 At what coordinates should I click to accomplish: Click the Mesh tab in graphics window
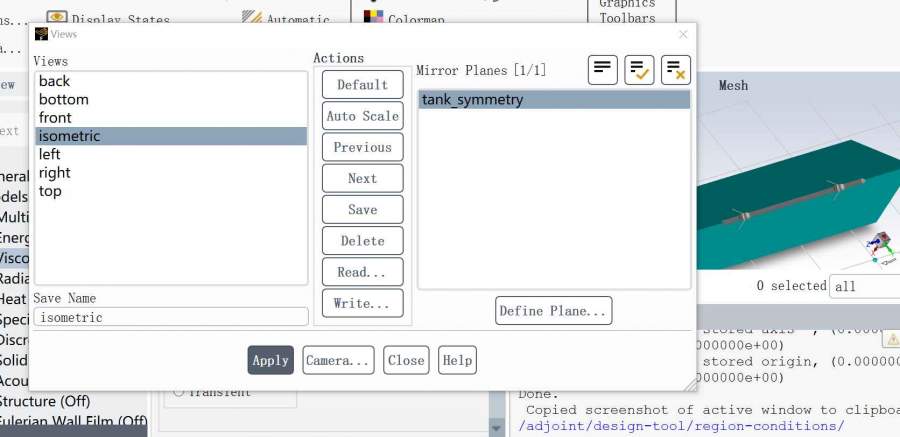coord(733,86)
